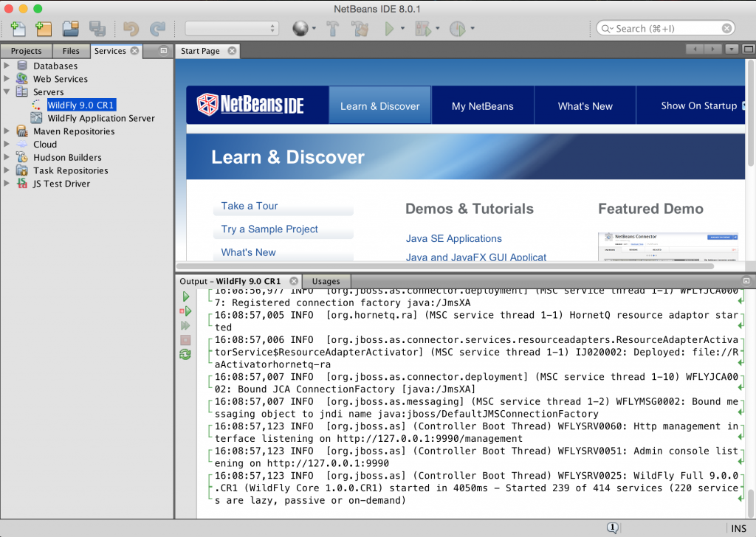Expand the Task Repositories node
This screenshot has height=537, width=756.
coord(7,170)
